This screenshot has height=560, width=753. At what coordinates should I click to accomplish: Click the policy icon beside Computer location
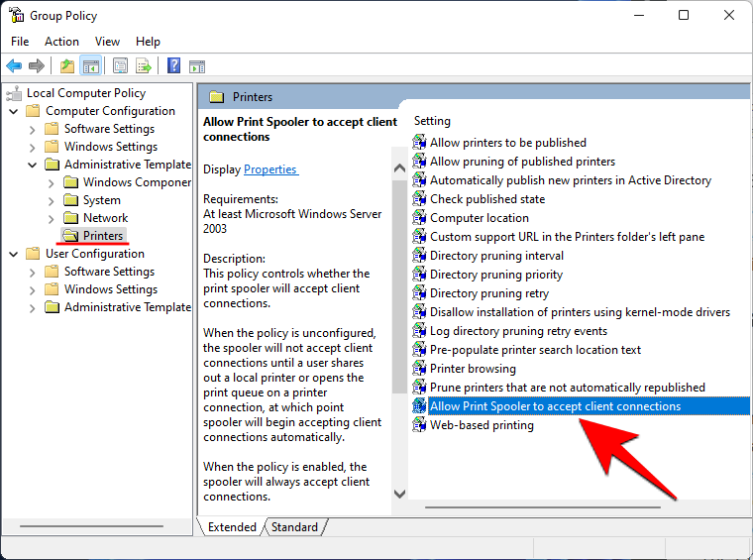pyautogui.click(x=419, y=218)
